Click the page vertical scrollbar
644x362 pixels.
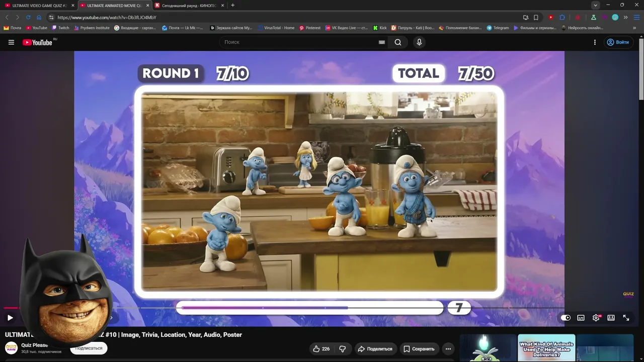(x=641, y=69)
